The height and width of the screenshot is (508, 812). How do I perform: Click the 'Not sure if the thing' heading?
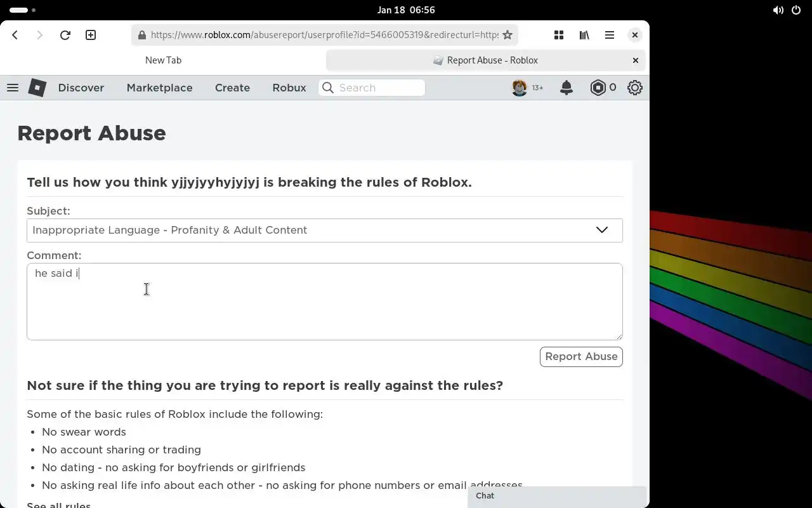(x=265, y=386)
